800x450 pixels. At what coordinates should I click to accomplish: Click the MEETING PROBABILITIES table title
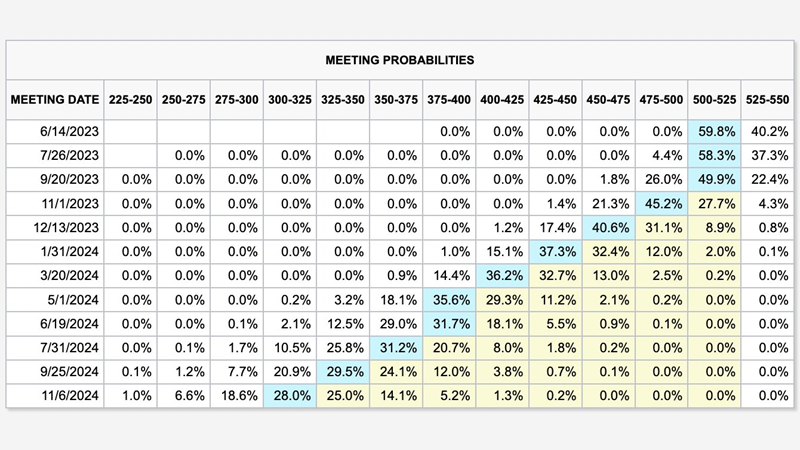point(399,60)
